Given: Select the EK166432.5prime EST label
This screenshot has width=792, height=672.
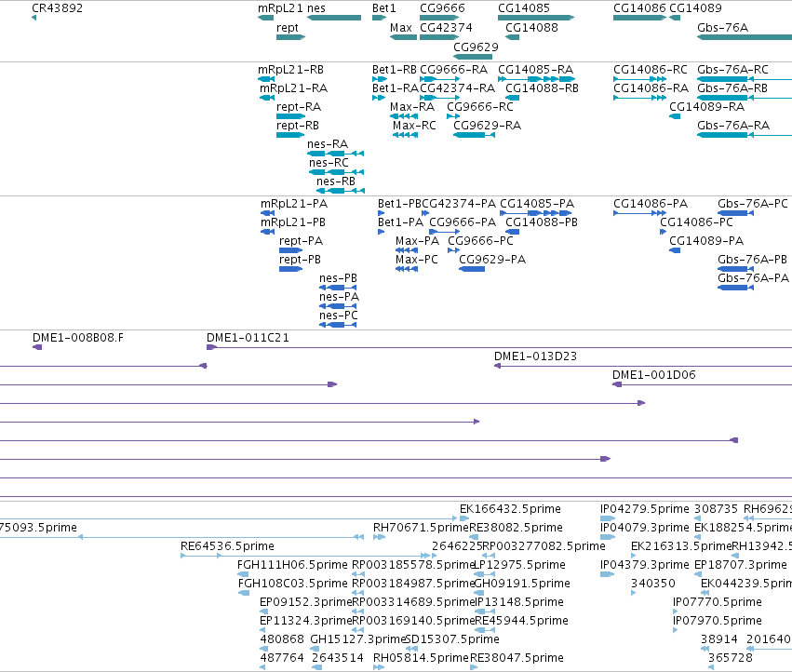Looking at the screenshot, I should [x=510, y=509].
